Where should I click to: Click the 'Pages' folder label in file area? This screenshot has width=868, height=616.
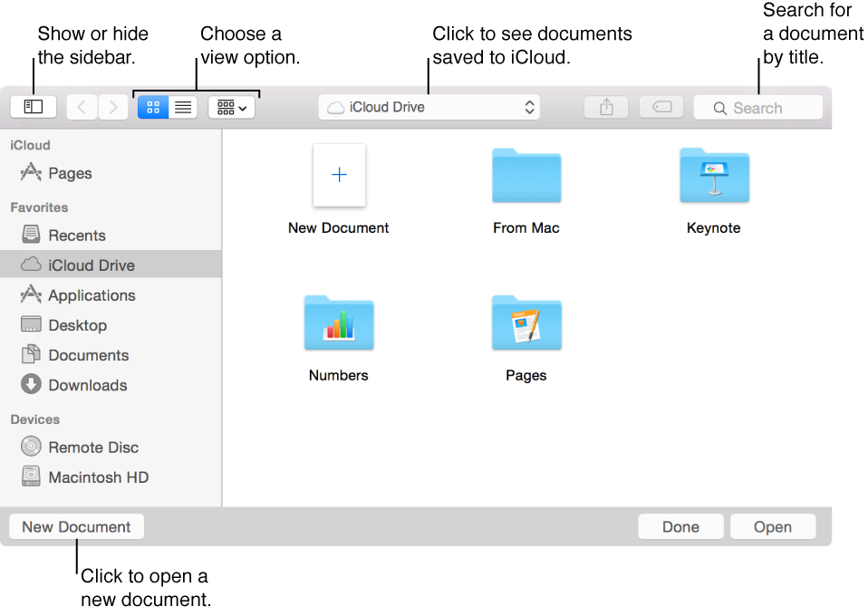click(x=526, y=375)
